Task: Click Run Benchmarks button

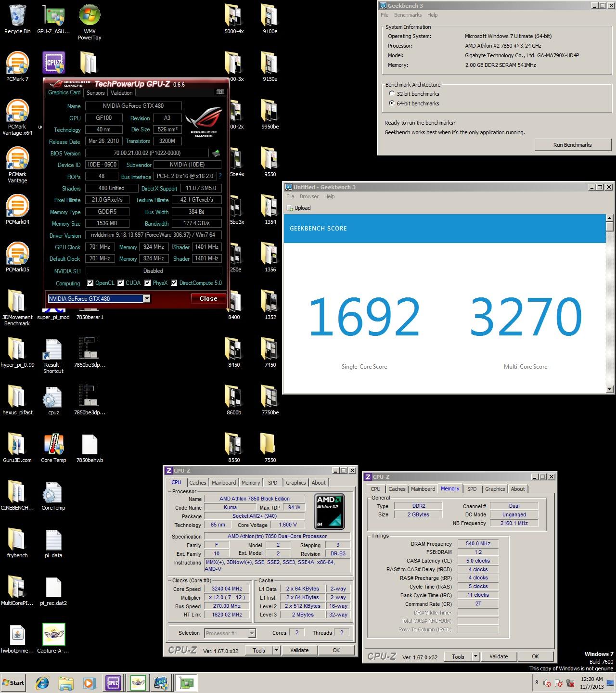Action: point(572,145)
